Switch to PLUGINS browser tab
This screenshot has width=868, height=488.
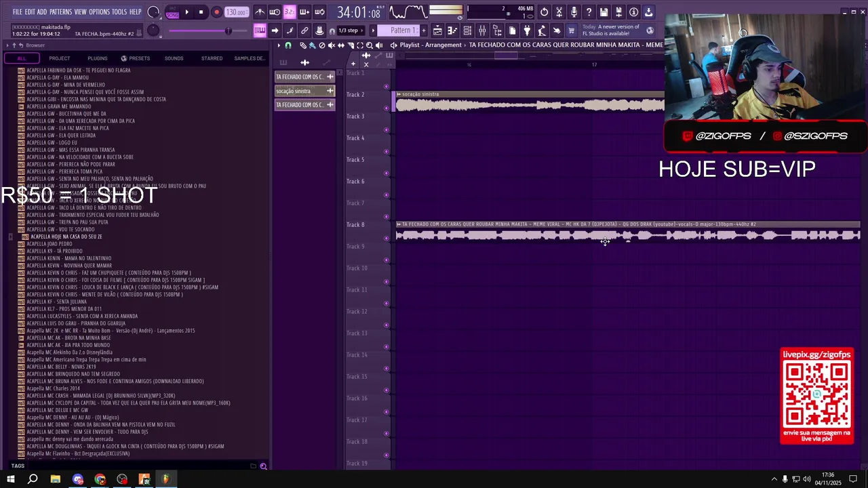pos(97,58)
